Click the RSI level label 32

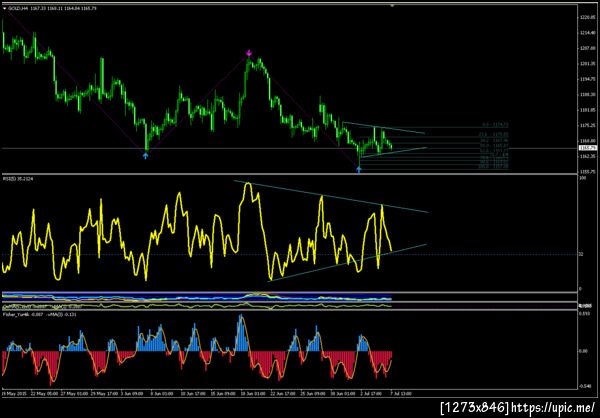point(580,254)
